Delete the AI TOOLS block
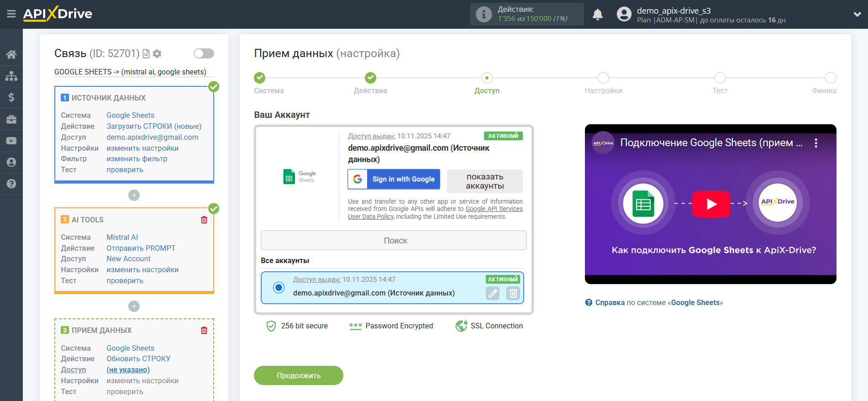 point(204,220)
